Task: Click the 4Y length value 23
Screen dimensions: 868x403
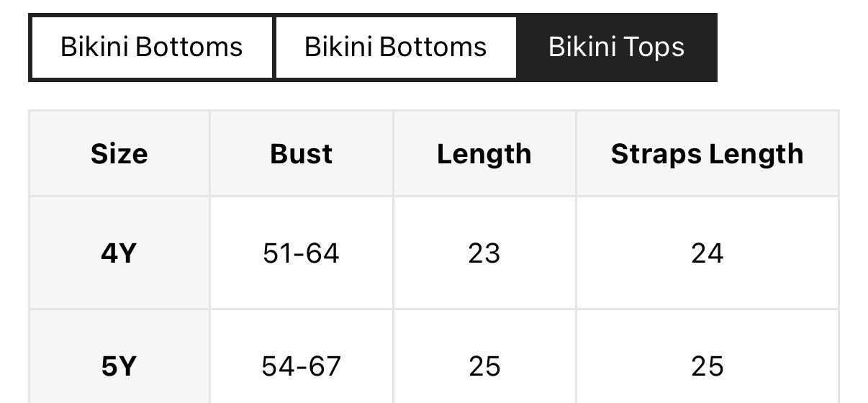Action: coord(484,253)
